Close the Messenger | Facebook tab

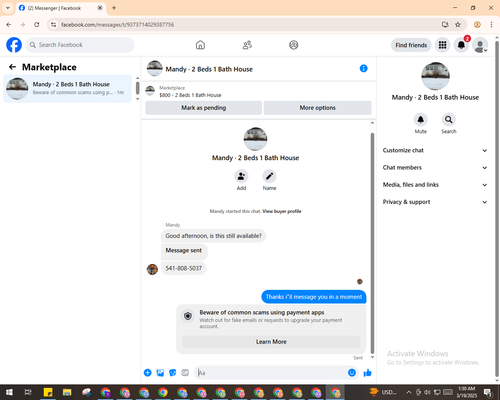pos(100,8)
